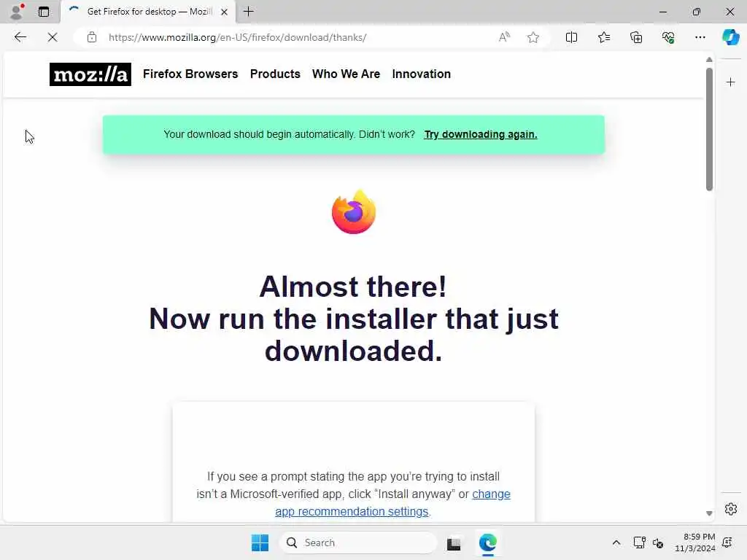Click the page scrollbar thumb
The image size is (747, 560).
pyautogui.click(x=709, y=128)
